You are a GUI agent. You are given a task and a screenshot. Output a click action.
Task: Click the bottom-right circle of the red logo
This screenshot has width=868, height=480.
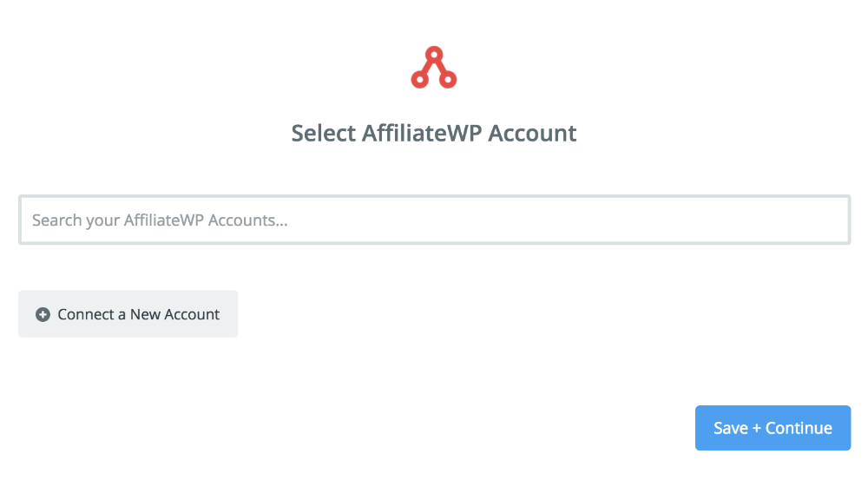449,80
